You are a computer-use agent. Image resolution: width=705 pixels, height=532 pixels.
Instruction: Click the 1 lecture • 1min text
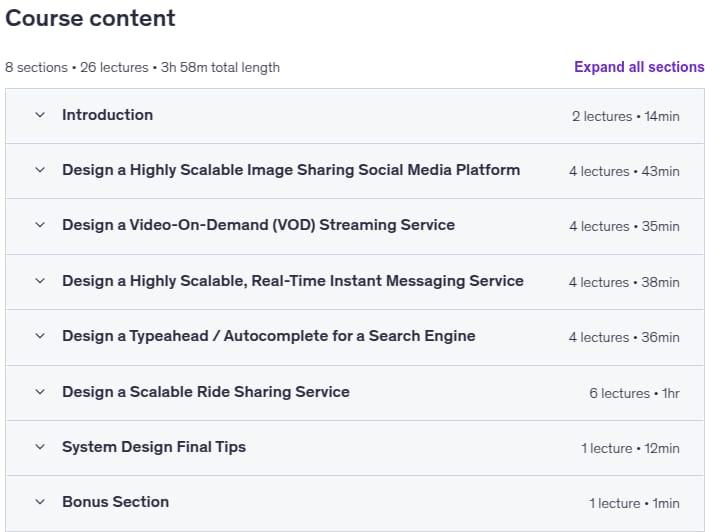634,503
